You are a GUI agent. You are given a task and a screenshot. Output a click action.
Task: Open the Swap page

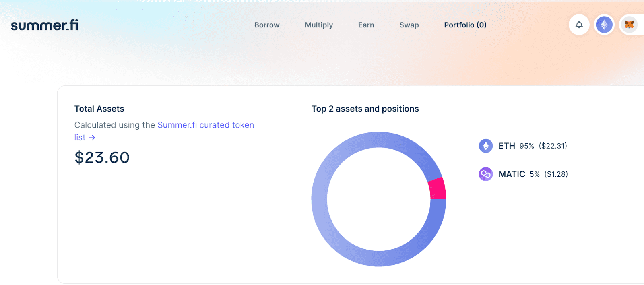click(409, 25)
